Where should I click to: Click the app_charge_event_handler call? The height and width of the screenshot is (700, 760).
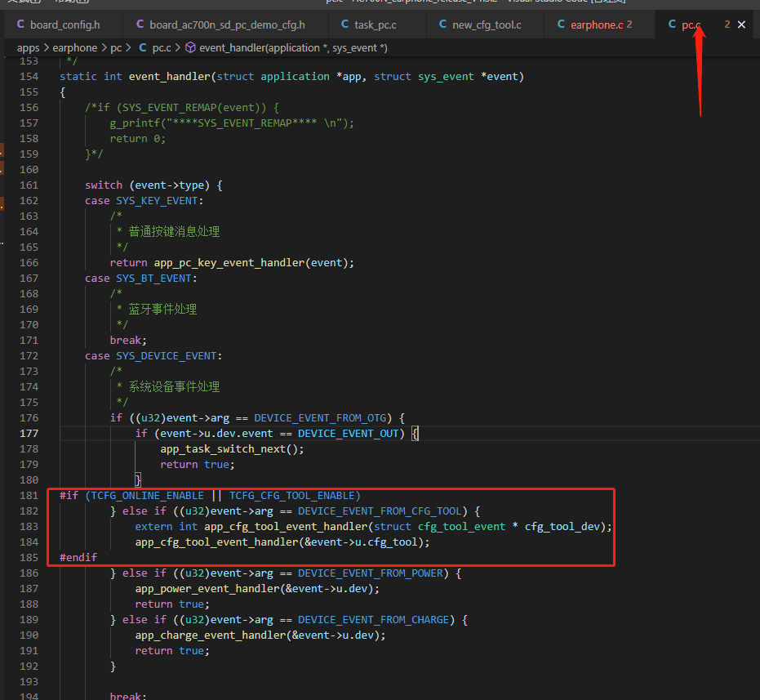[x=211, y=635]
